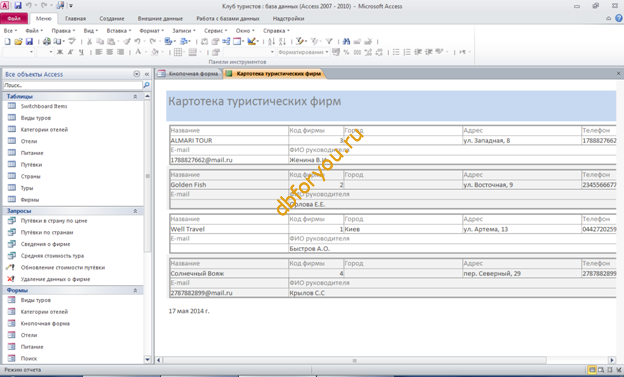Image resolution: width=624 pixels, height=377 pixels.
Task: Open the Справка dropdown menu
Action: [276, 31]
